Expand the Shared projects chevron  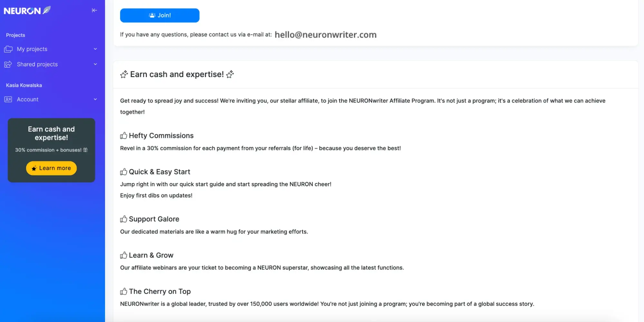pos(95,64)
